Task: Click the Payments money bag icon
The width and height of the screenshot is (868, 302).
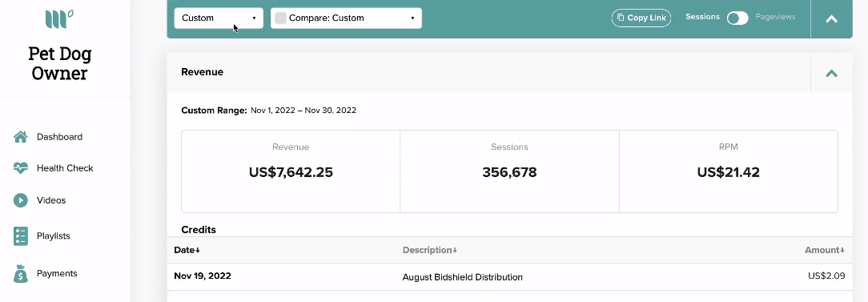Action: click(x=21, y=274)
